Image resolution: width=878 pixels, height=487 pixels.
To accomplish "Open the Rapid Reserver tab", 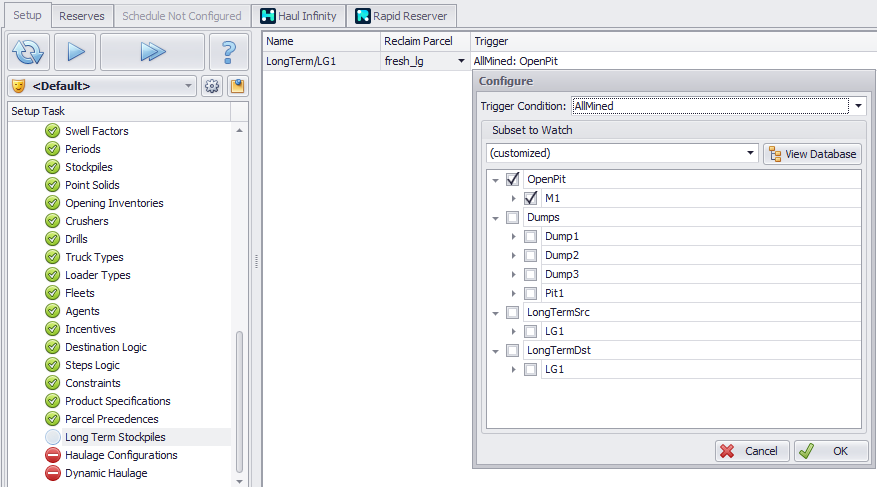I will tap(403, 16).
